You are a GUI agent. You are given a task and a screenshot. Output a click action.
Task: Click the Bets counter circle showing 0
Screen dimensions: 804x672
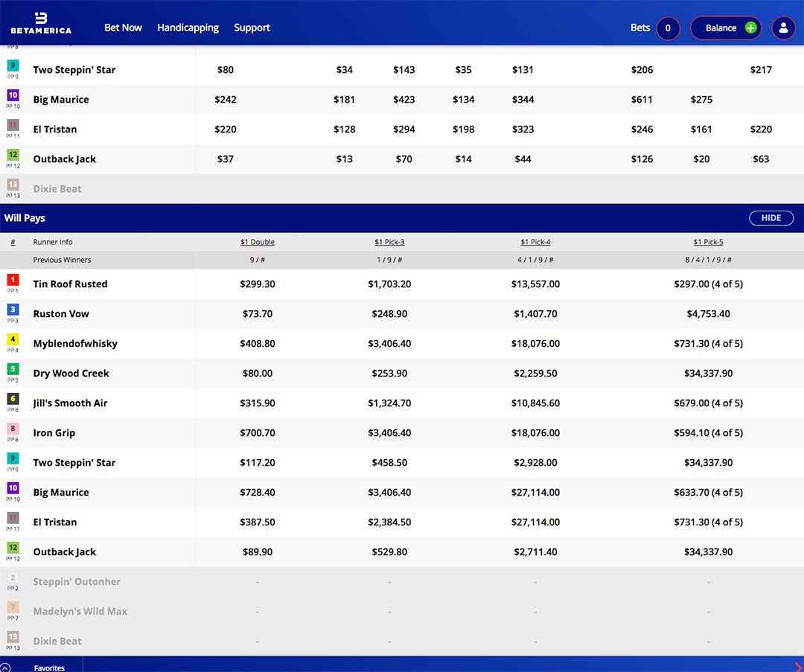(x=668, y=28)
